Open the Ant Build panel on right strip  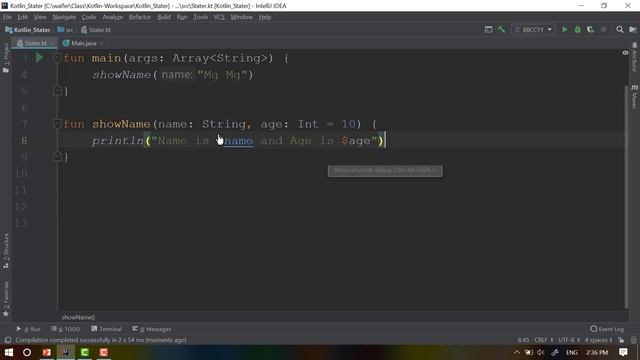[634, 57]
